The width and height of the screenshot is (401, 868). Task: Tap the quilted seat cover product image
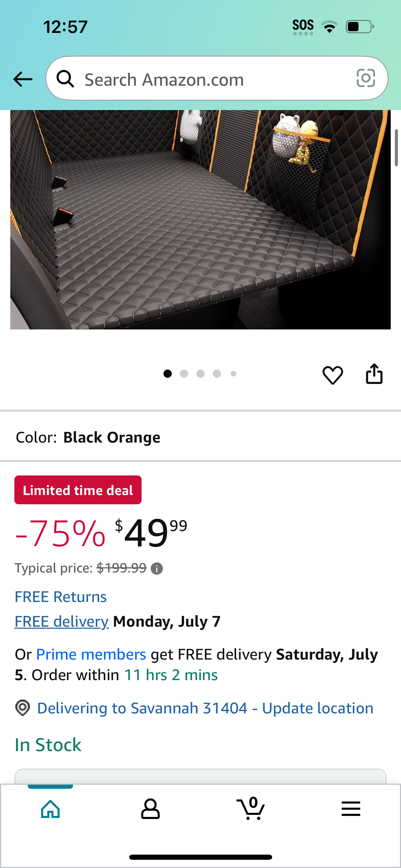pos(200,220)
